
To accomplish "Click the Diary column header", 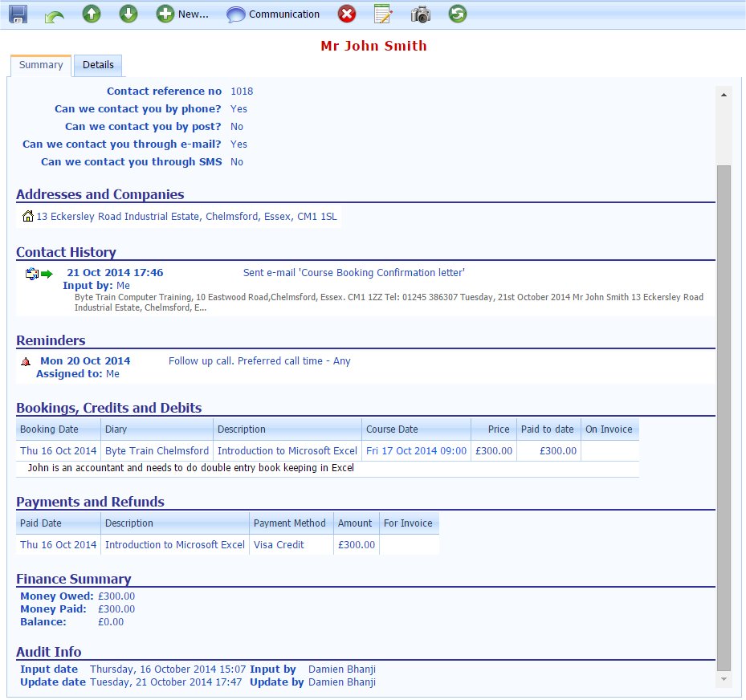I will coord(157,429).
